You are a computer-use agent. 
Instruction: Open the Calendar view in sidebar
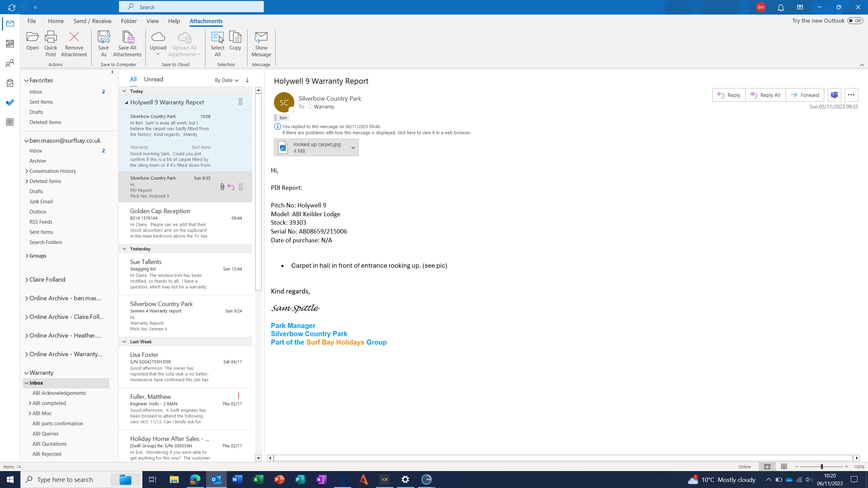point(10,43)
